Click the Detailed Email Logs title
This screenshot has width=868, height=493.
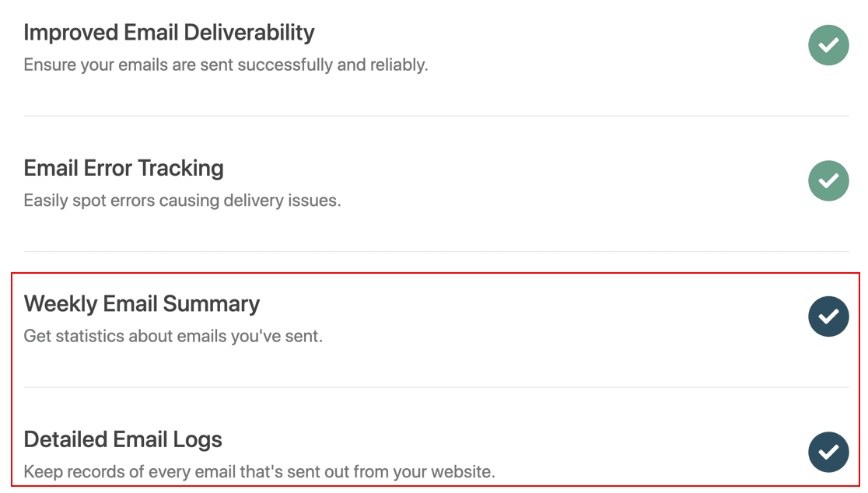123,439
